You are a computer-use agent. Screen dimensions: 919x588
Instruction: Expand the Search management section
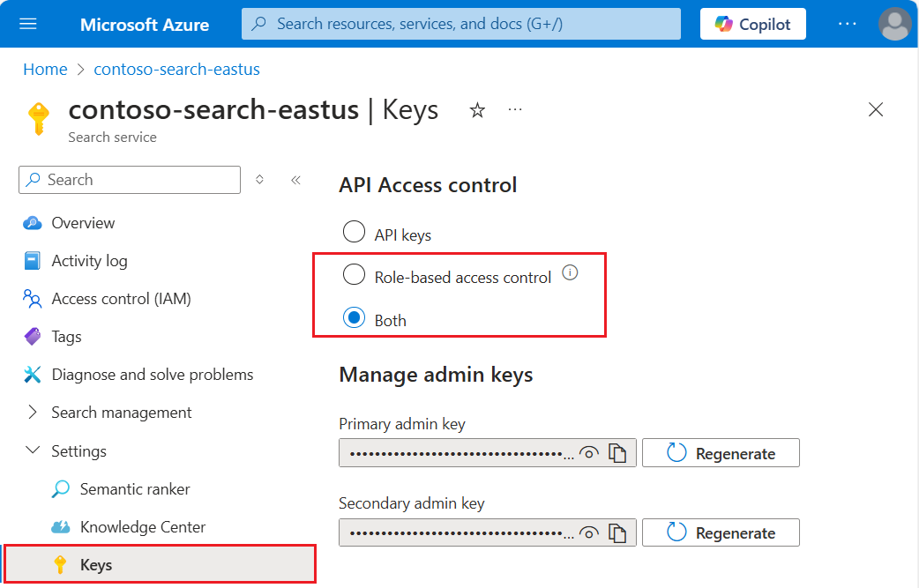click(34, 413)
